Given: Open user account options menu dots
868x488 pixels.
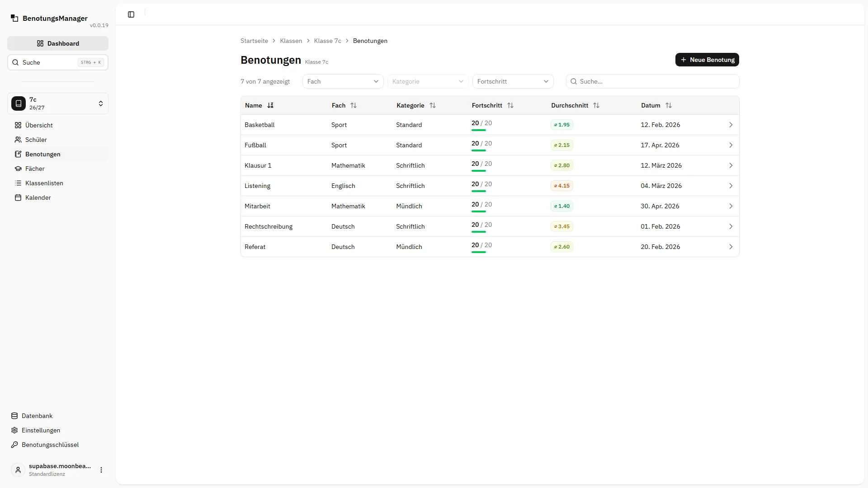Looking at the screenshot, I should [101, 470].
